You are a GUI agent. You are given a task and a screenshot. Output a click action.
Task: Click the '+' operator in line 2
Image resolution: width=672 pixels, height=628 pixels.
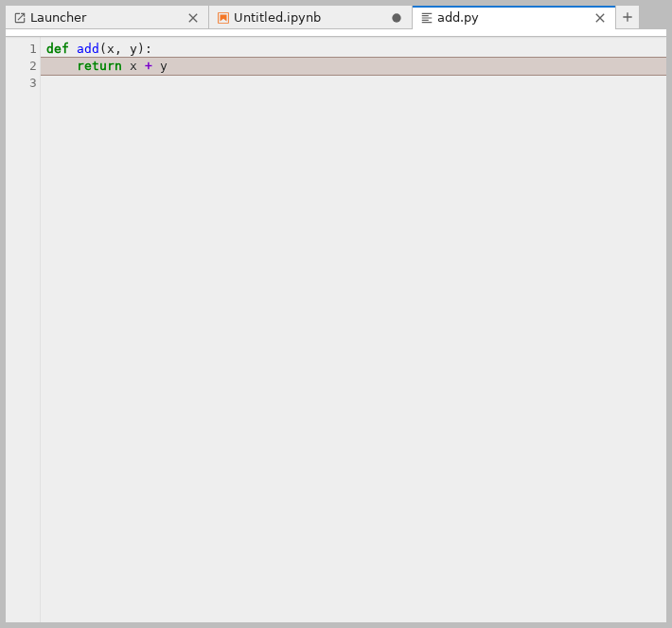(149, 66)
